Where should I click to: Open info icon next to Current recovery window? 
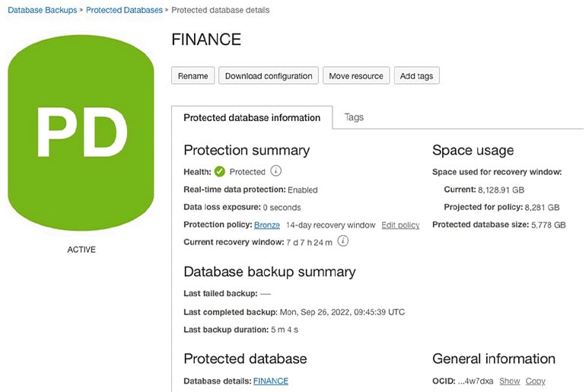click(x=343, y=241)
